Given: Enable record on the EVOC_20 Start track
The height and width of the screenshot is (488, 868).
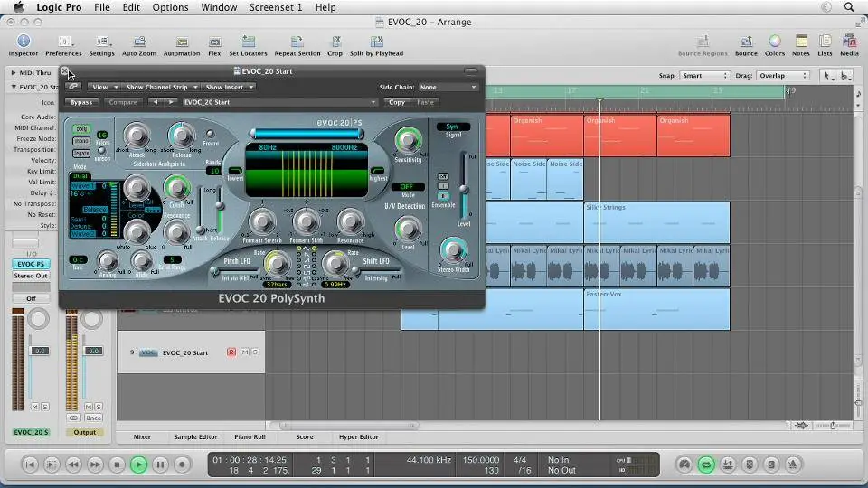Looking at the screenshot, I should coord(231,352).
